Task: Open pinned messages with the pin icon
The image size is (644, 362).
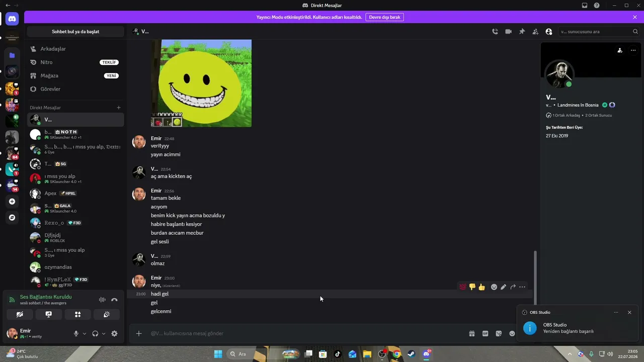Action: pos(522,32)
